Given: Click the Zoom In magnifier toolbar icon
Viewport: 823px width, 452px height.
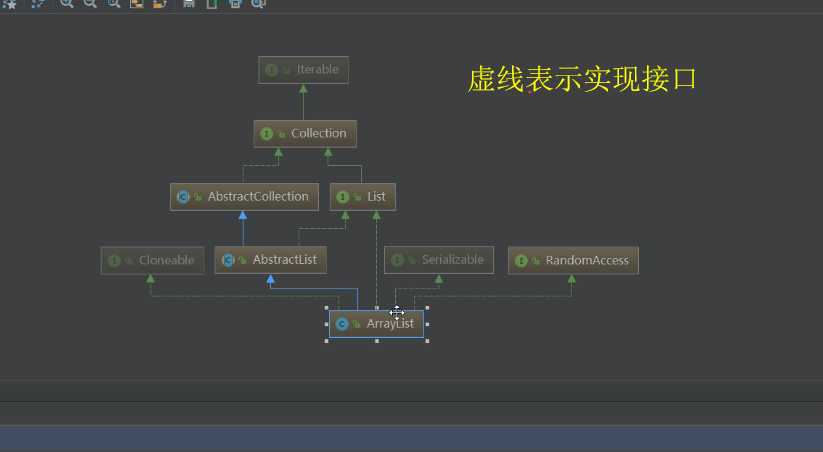Looking at the screenshot, I should pos(67,3).
